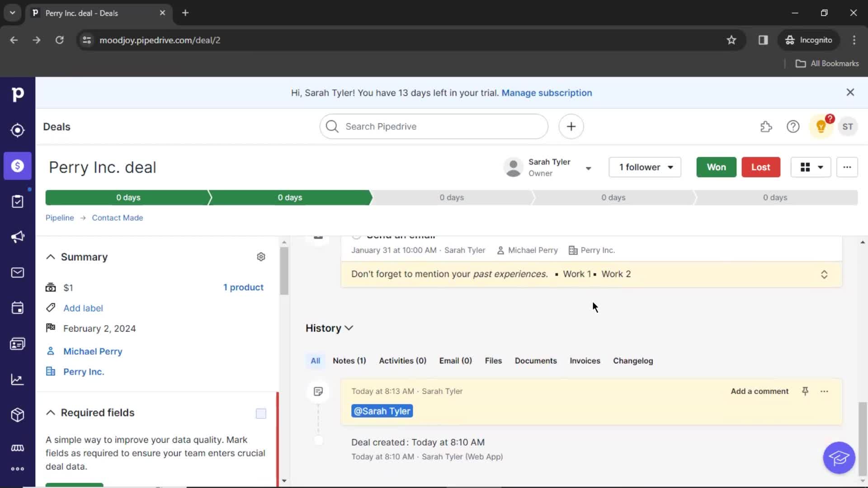868x488 pixels.
Task: Open the Settings gear icon in Summary
Action: coord(261,257)
